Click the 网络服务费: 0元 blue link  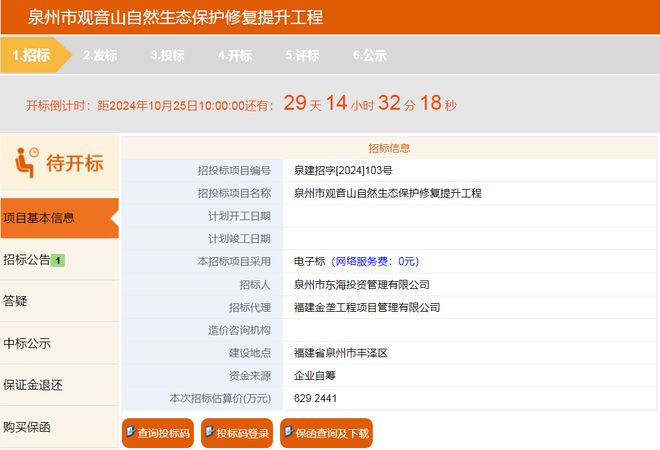[375, 261]
